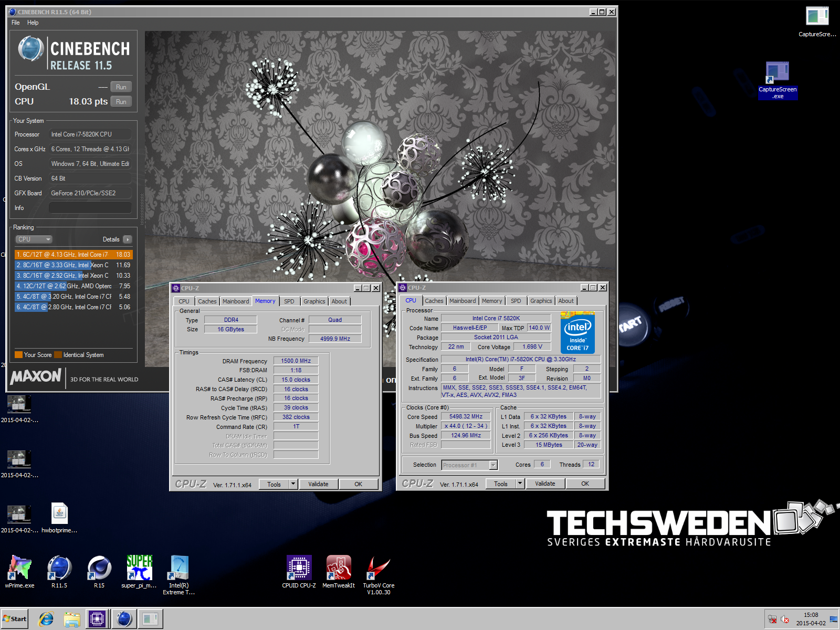Screen dimensions: 840x630
Task: Open MemTweakIt desktop shortcut
Action: point(339,571)
